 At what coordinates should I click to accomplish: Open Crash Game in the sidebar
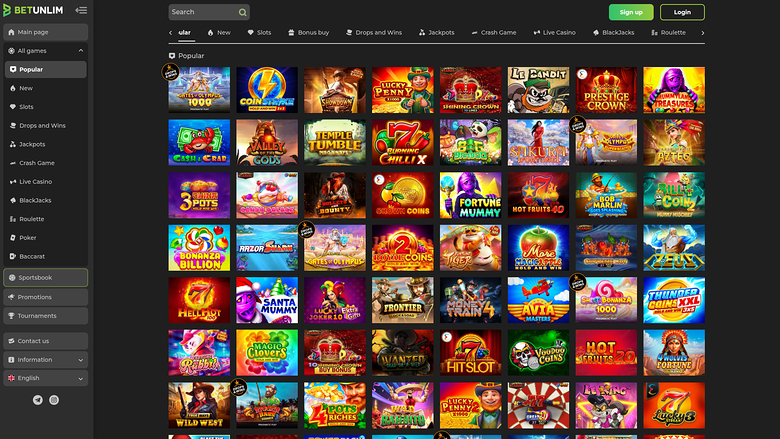[46, 163]
